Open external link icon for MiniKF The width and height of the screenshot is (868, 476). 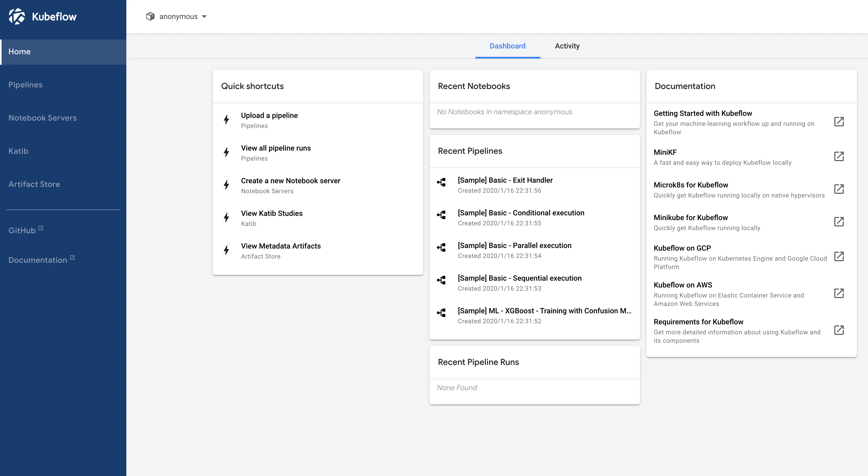[839, 156]
